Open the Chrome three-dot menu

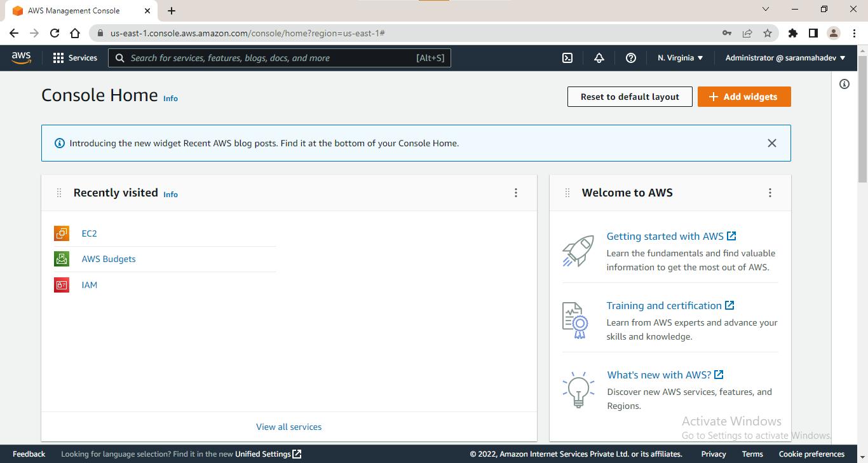pos(854,33)
